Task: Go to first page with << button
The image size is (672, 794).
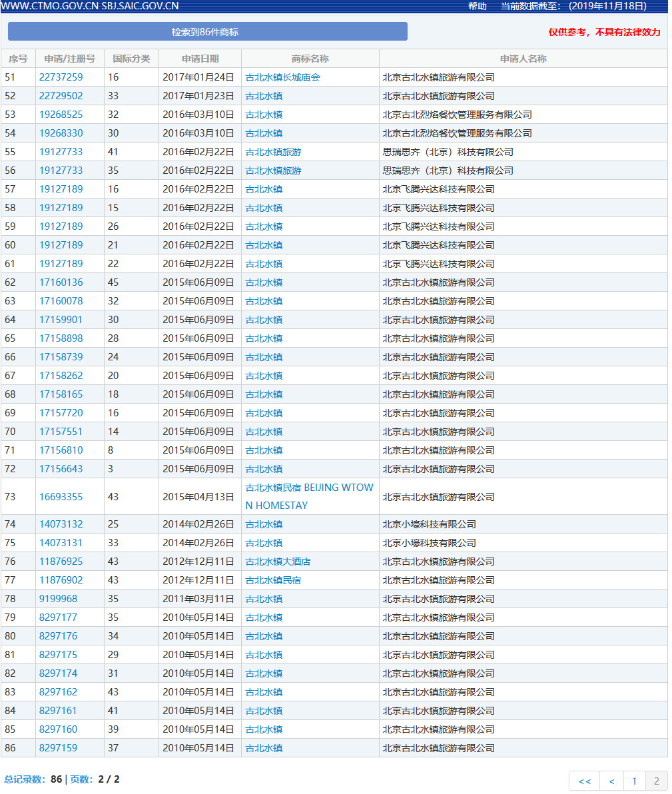Action: click(x=584, y=781)
